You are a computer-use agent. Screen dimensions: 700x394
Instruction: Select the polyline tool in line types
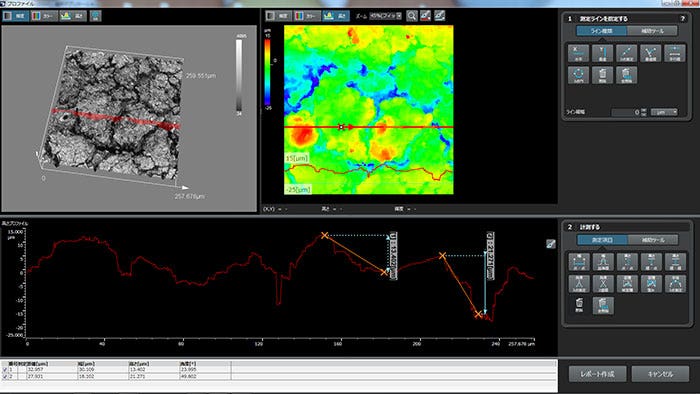tap(650, 53)
